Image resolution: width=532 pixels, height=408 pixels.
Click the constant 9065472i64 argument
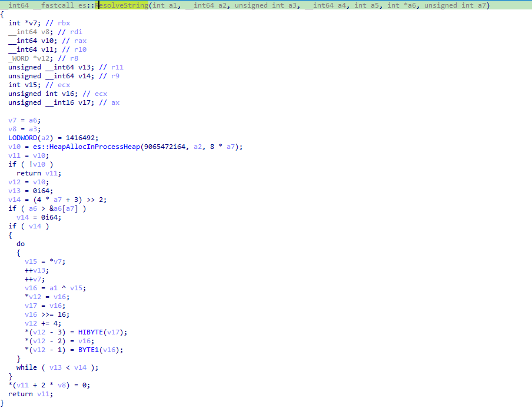(165, 147)
